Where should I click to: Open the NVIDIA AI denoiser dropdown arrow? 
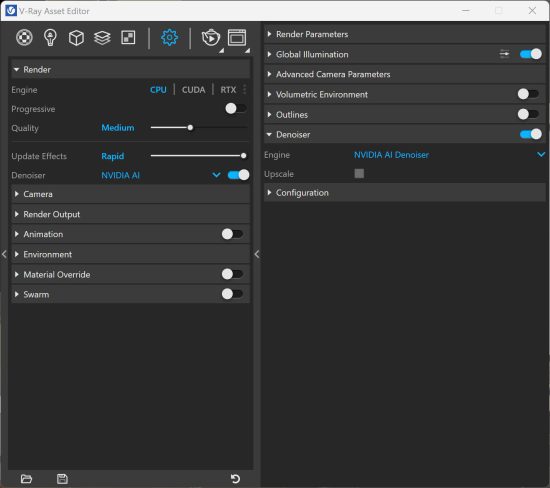click(x=216, y=175)
